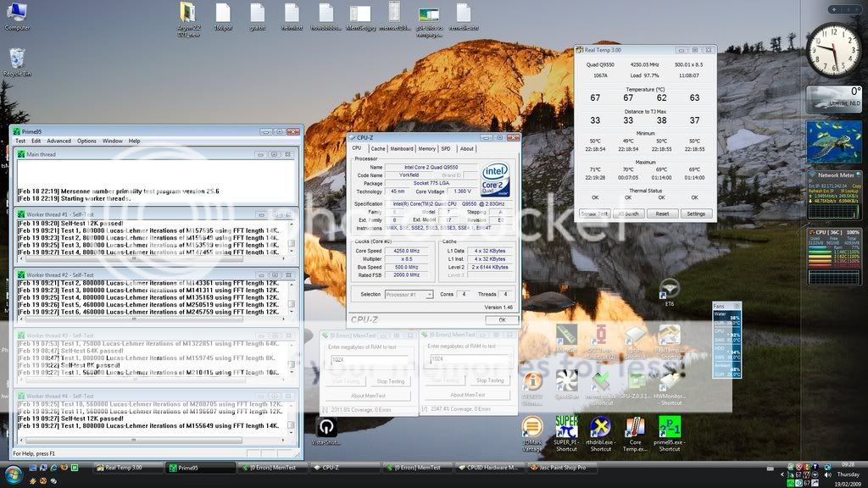Open the MemSet.jpg file on desktop
This screenshot has width=868, height=488.
coord(360,17)
